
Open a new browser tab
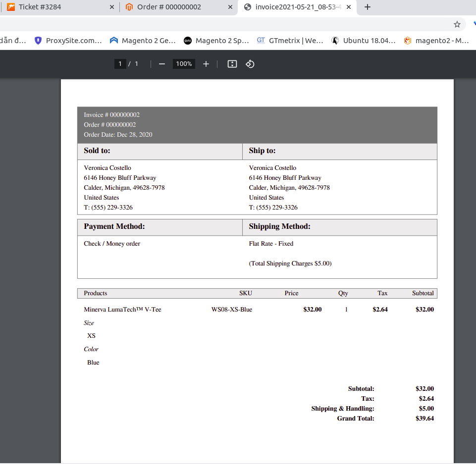click(x=367, y=7)
